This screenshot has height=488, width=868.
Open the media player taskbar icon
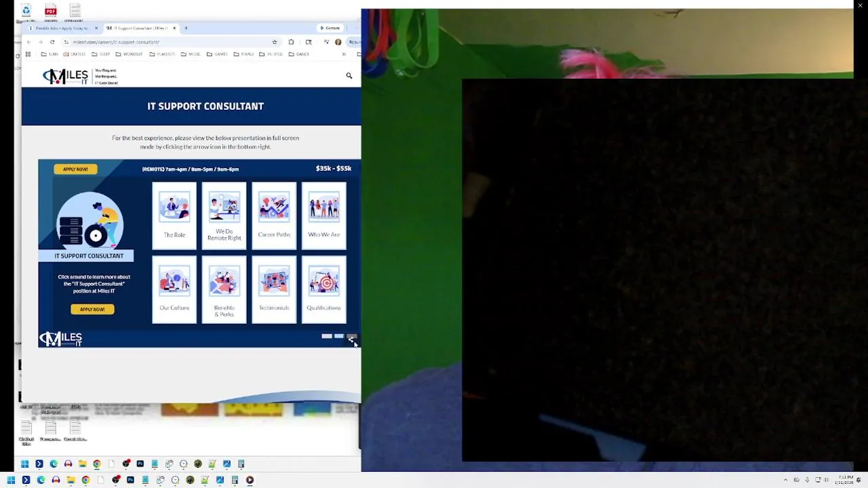pyautogui.click(x=250, y=480)
